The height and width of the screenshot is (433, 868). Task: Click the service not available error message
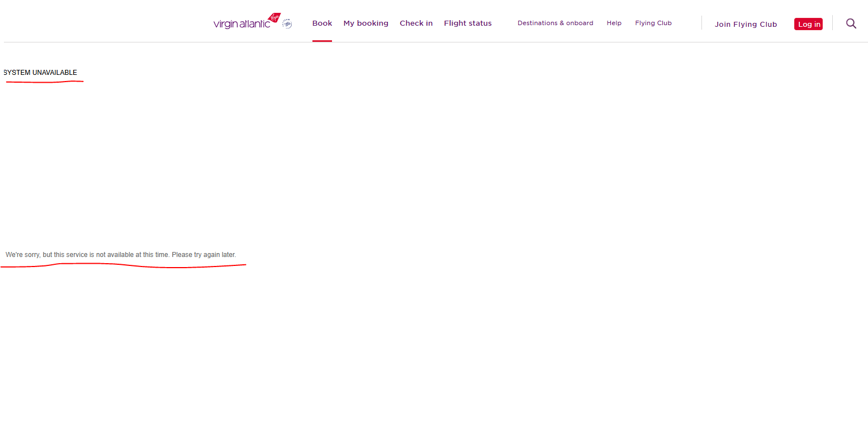[x=121, y=255]
